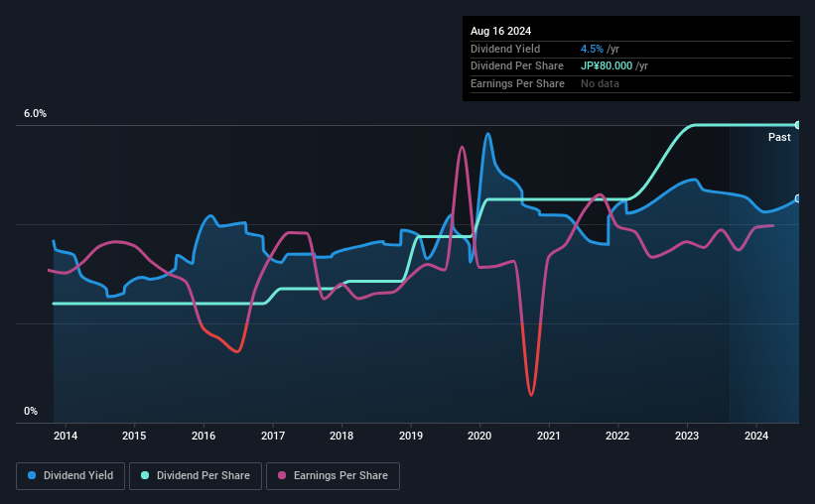Select the 2024 x-axis label
This screenshot has width=815, height=504.
click(756, 436)
